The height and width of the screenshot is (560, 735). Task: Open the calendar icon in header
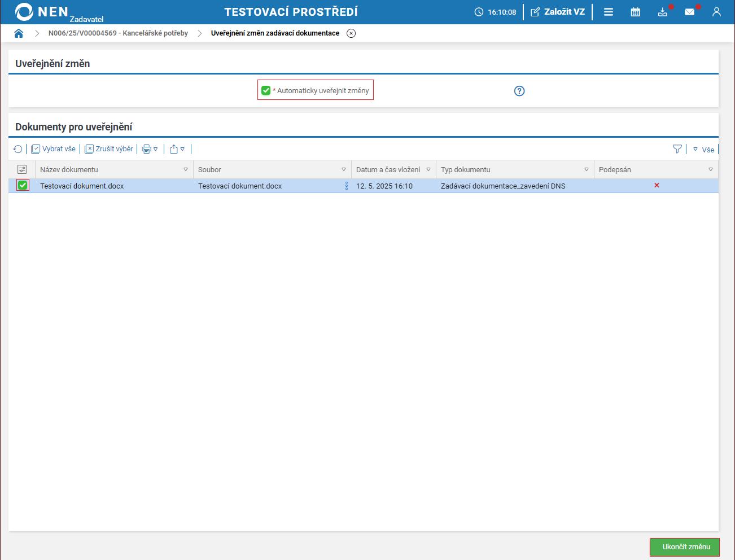point(635,12)
